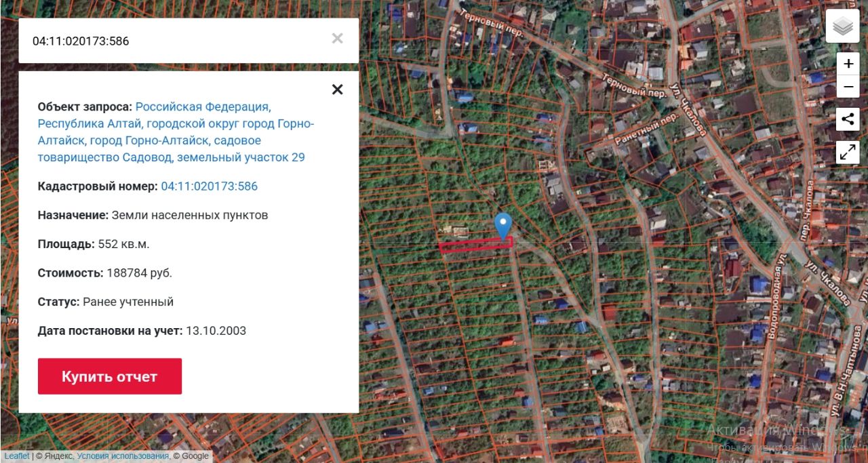Click the Статус Ранее учтенный text

tap(106, 302)
